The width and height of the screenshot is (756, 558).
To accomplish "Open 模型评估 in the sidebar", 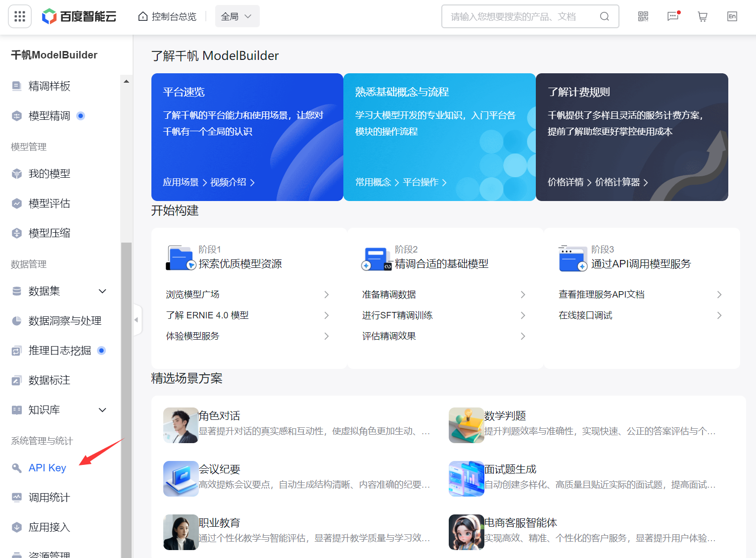I will coord(49,203).
